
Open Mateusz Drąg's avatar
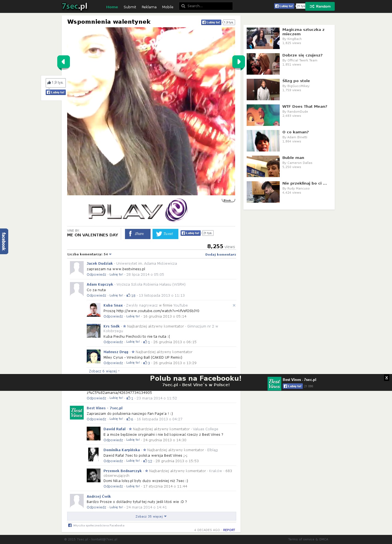94,356
